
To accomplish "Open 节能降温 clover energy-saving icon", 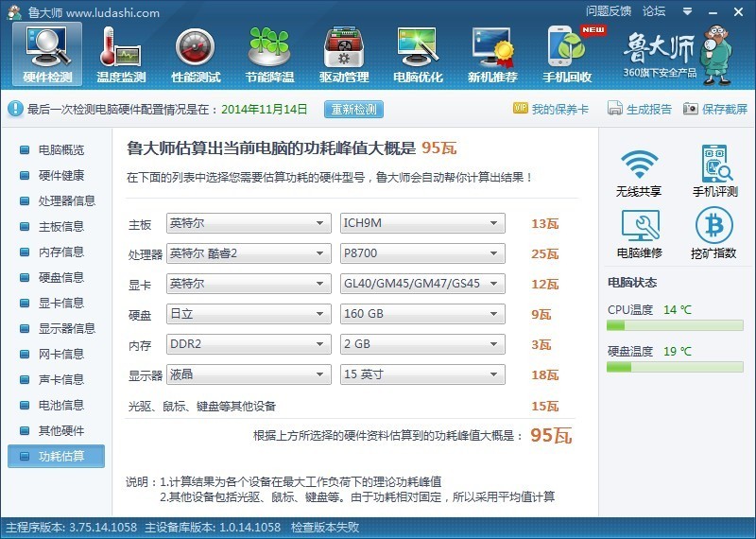I will [x=269, y=54].
